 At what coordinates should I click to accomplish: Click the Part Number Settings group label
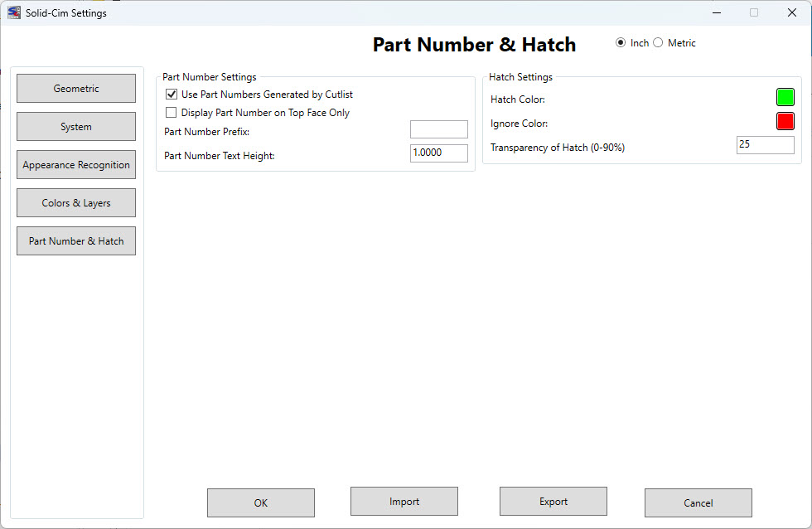pyautogui.click(x=209, y=76)
